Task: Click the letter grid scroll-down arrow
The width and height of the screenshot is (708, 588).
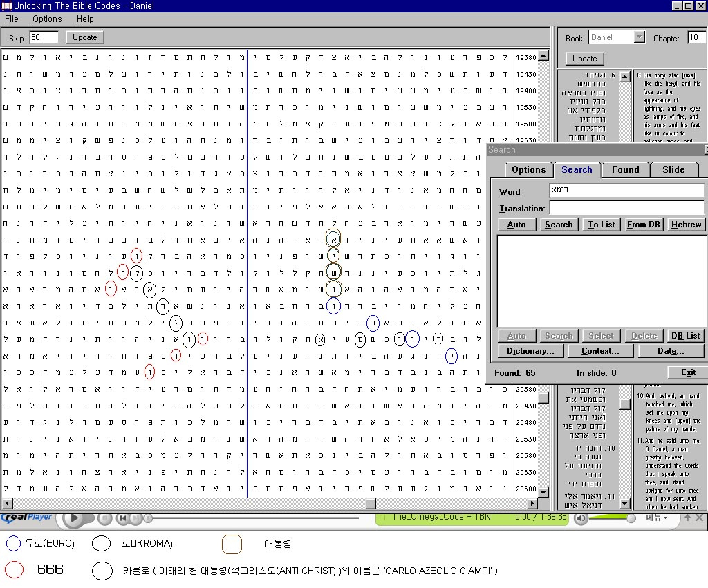Action: pos(543,493)
